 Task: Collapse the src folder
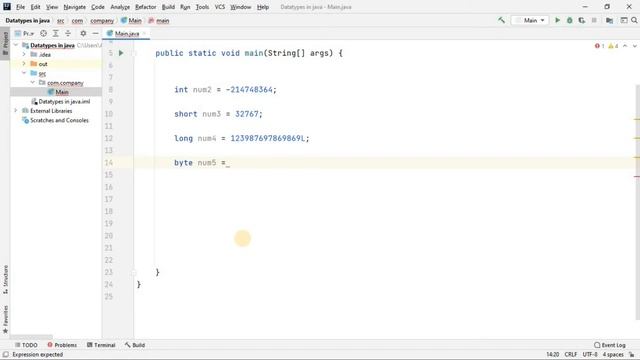(x=24, y=73)
